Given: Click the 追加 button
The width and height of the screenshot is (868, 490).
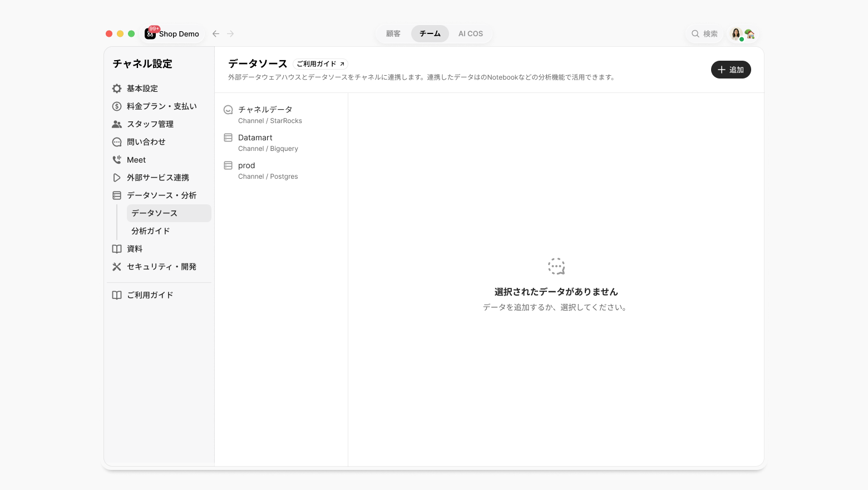Looking at the screenshot, I should [731, 70].
